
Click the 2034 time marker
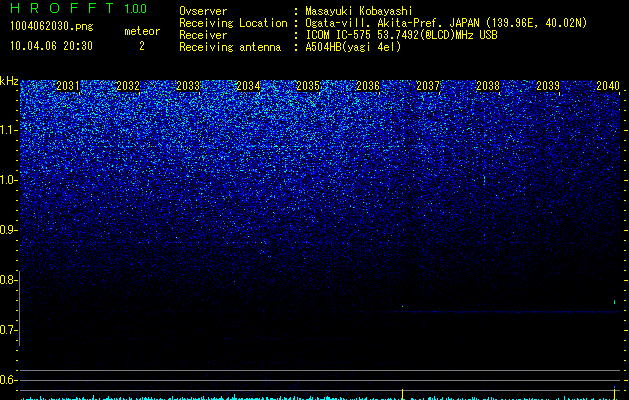pos(248,86)
